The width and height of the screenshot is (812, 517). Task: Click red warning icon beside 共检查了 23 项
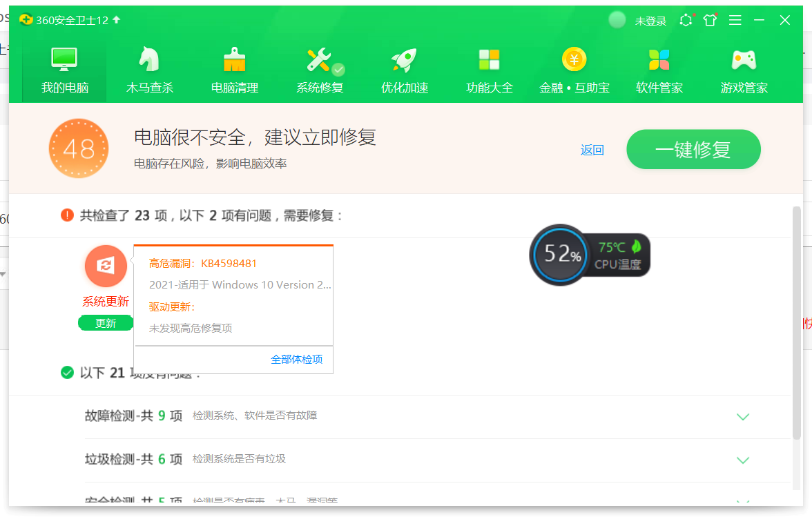68,215
